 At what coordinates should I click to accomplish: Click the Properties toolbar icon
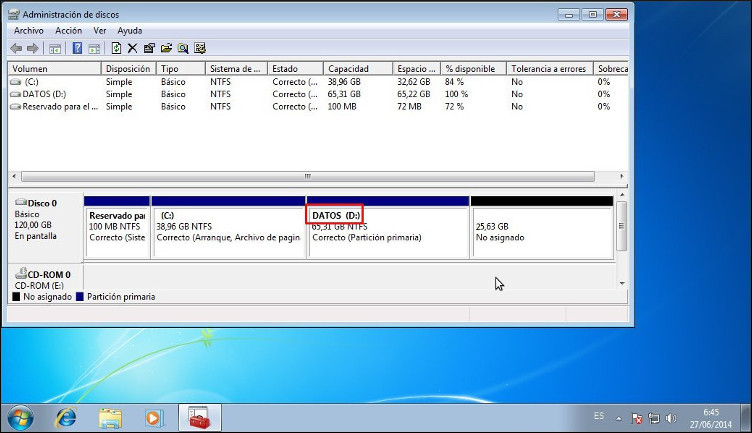pos(149,48)
